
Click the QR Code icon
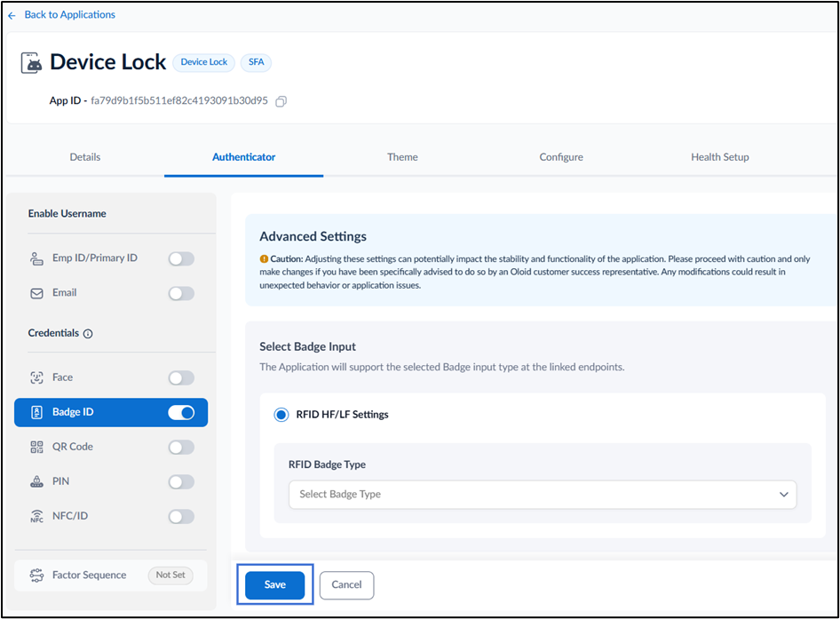(36, 447)
